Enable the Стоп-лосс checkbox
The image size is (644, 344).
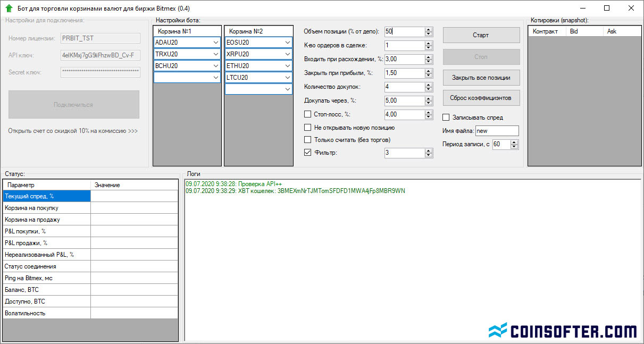point(307,114)
